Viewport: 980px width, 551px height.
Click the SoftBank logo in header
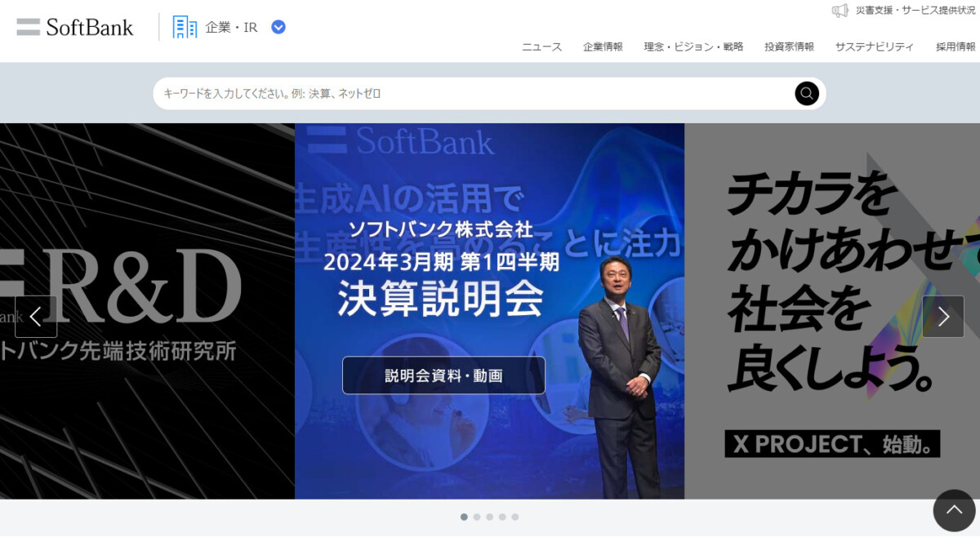pos(75,27)
